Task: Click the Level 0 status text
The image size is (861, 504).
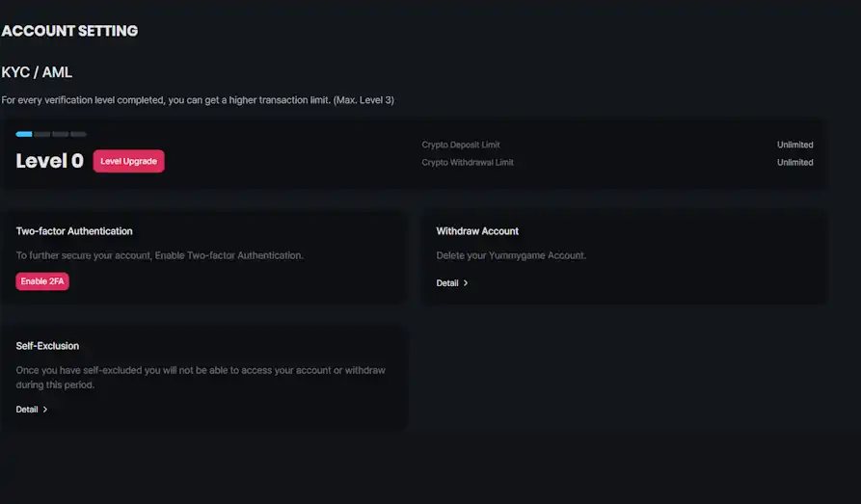Action: tap(50, 161)
